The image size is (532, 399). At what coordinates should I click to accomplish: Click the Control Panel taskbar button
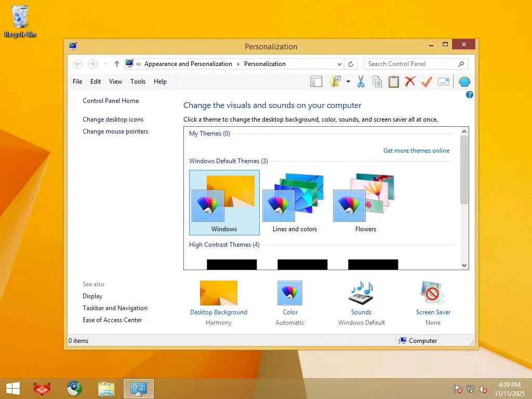138,389
